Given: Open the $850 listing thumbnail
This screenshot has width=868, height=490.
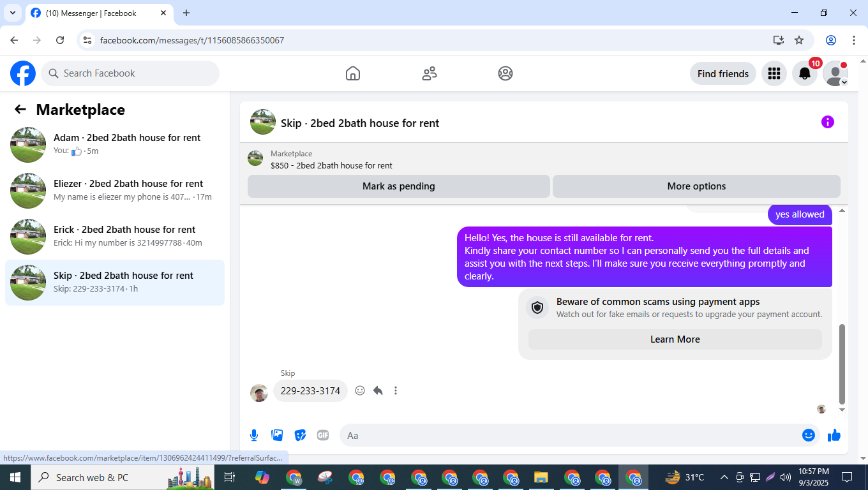Looking at the screenshot, I should (x=255, y=159).
